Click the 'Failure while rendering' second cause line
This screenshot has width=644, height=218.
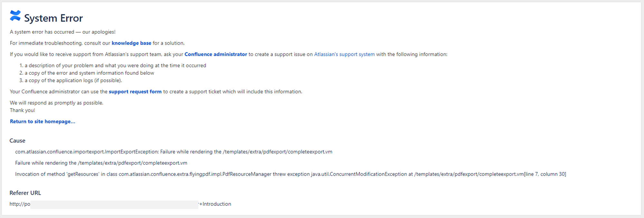coord(101,163)
